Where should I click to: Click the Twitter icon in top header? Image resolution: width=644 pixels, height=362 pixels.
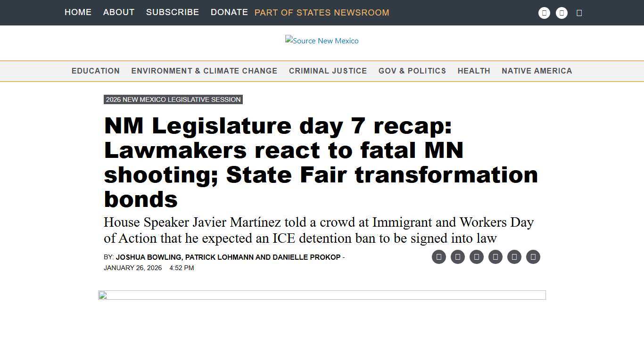point(561,13)
